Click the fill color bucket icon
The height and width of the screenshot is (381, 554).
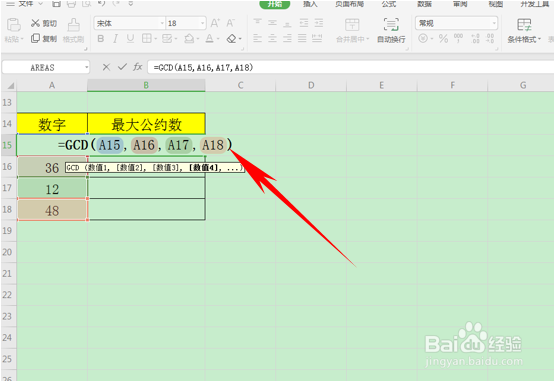189,38
